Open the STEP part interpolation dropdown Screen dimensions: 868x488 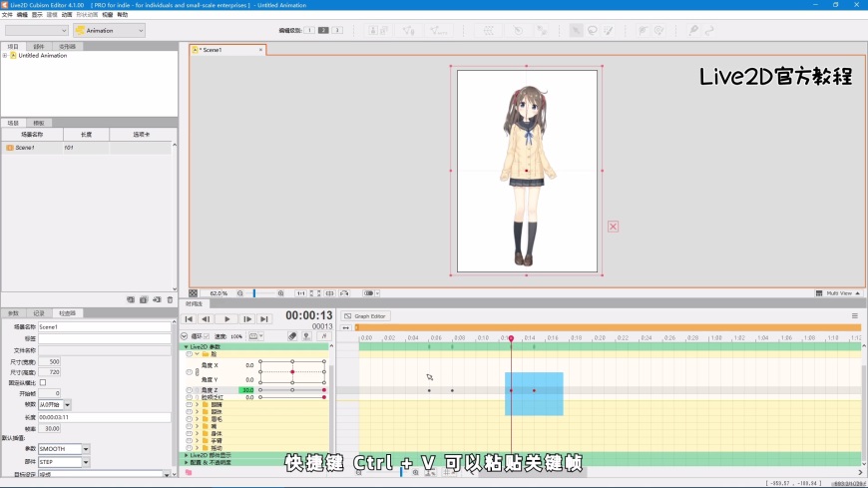[x=64, y=461]
